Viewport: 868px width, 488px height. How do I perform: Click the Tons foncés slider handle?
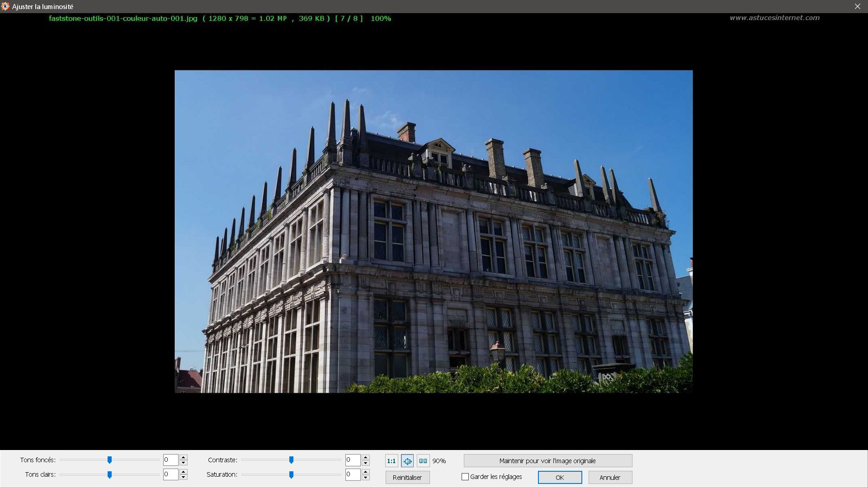click(x=109, y=460)
